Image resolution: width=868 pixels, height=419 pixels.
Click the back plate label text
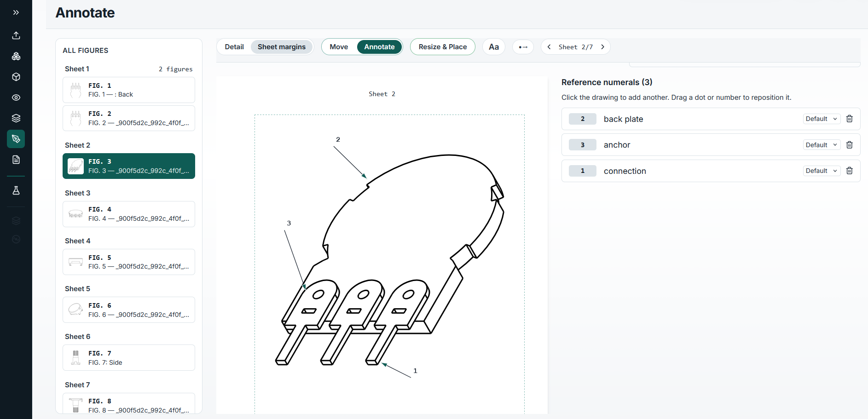pos(624,119)
